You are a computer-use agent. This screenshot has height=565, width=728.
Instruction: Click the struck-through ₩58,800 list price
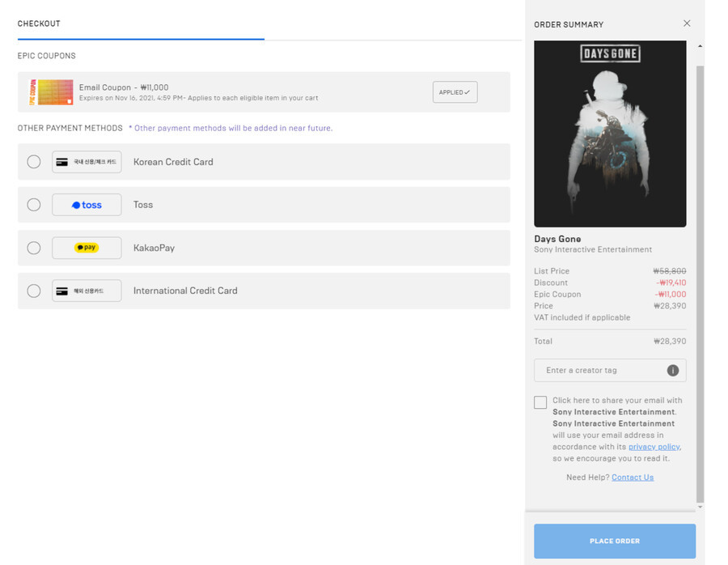[670, 271]
